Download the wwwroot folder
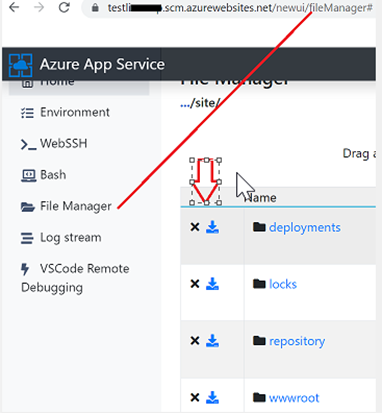This screenshot has width=382, height=413. click(x=212, y=397)
